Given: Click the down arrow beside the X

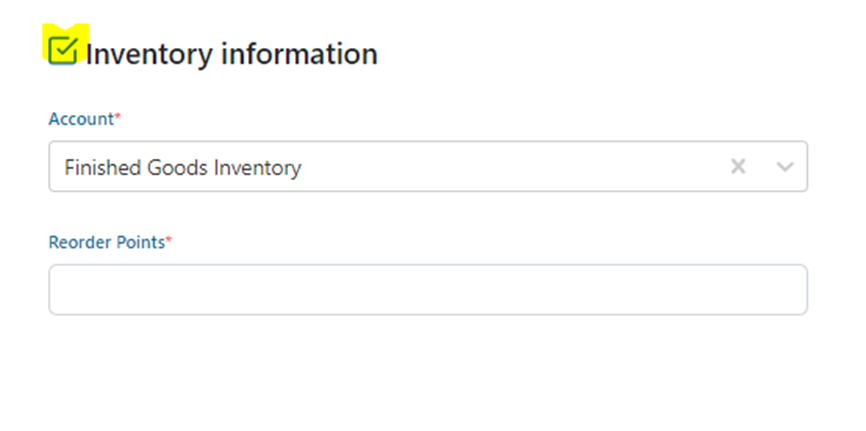Looking at the screenshot, I should [785, 167].
